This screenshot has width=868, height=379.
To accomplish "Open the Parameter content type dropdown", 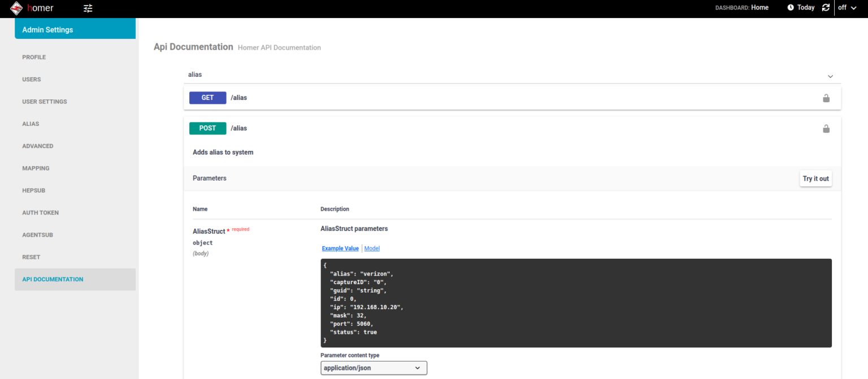I will [x=374, y=368].
